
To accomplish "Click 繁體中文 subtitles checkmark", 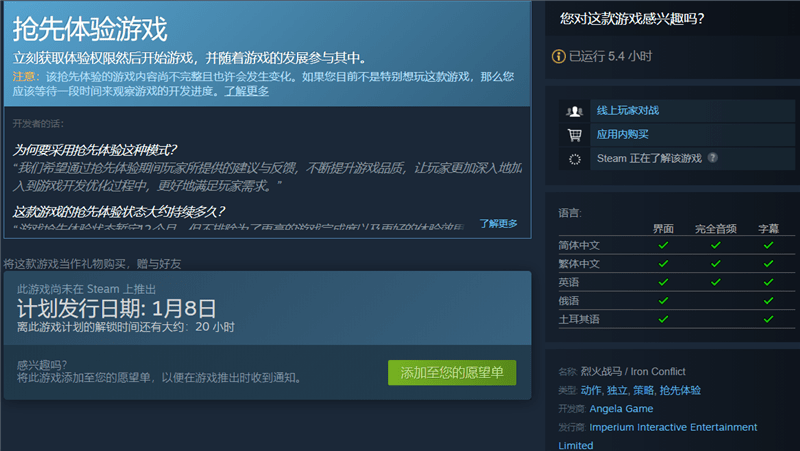I will pyautogui.click(x=768, y=264).
